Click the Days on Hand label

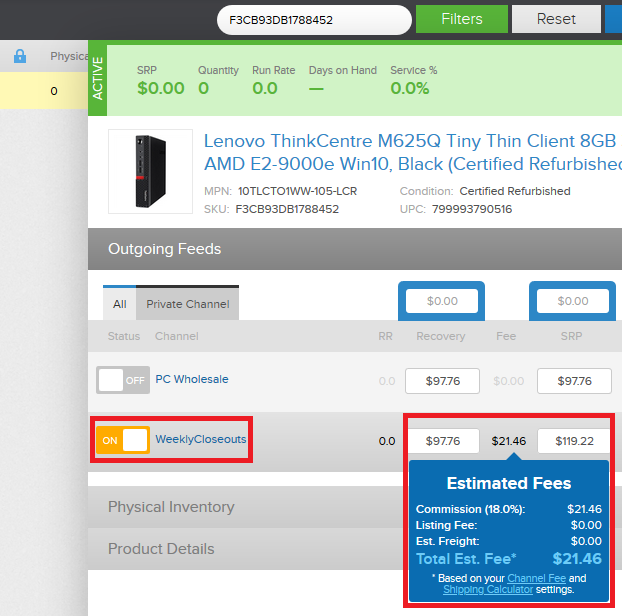click(x=343, y=70)
